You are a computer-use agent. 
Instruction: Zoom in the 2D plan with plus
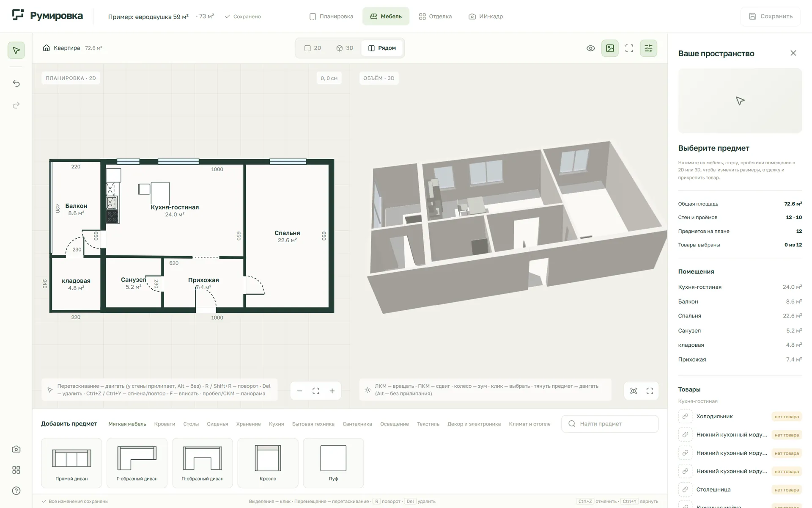click(332, 391)
